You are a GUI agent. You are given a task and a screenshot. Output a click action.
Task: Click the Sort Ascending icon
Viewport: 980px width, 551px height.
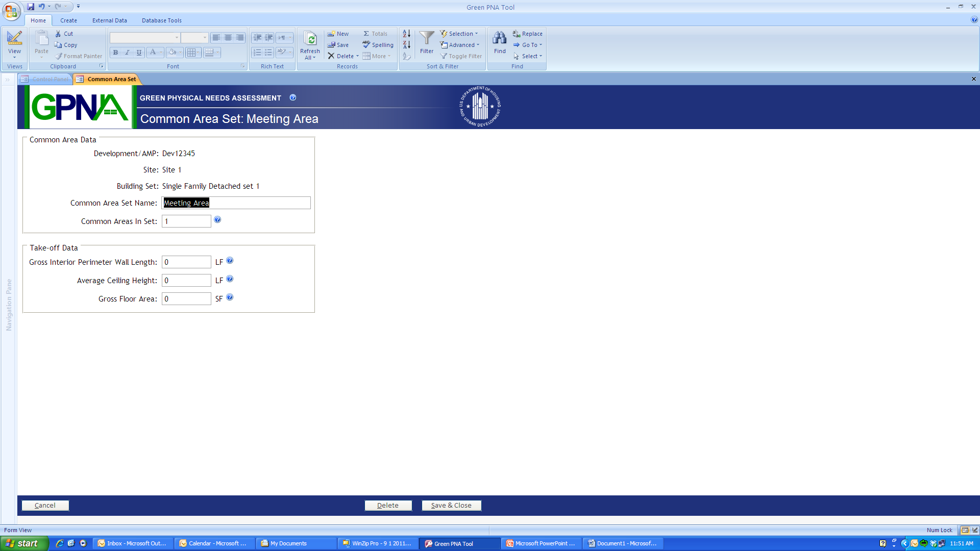tap(407, 34)
